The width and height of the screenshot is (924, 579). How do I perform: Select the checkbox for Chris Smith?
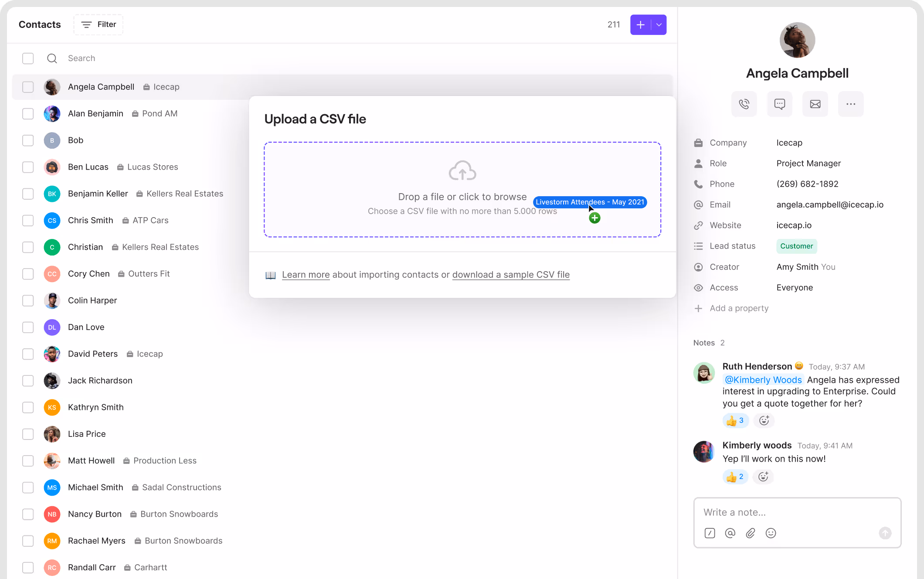(28, 221)
